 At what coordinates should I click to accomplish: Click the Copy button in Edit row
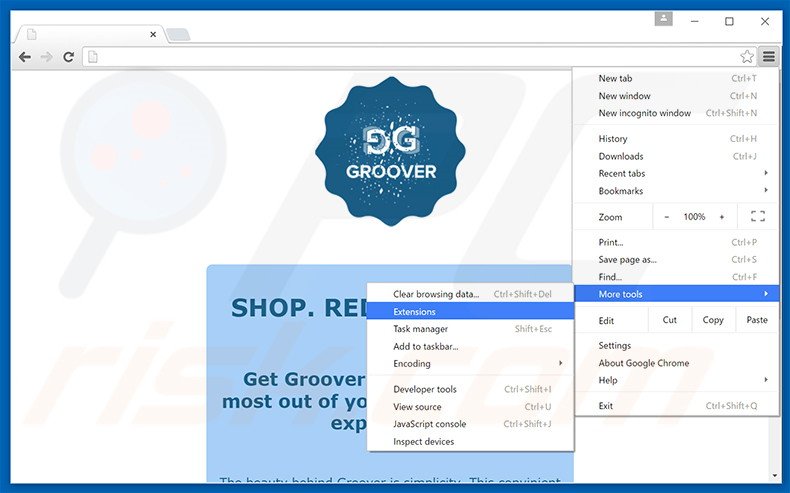pyautogui.click(x=713, y=320)
